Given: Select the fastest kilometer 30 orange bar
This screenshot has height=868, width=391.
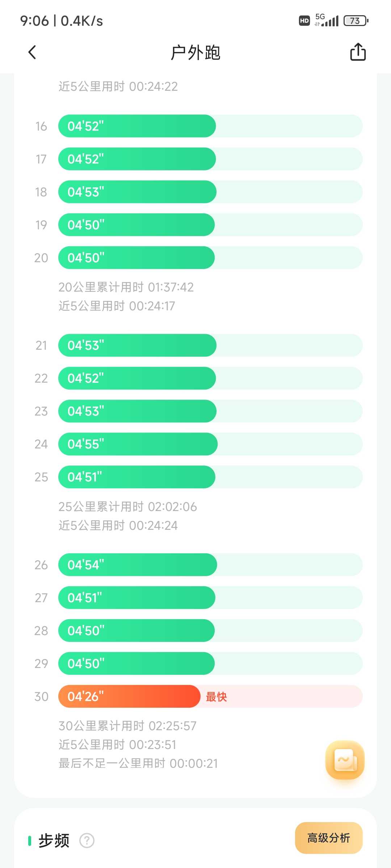Looking at the screenshot, I should point(129,696).
